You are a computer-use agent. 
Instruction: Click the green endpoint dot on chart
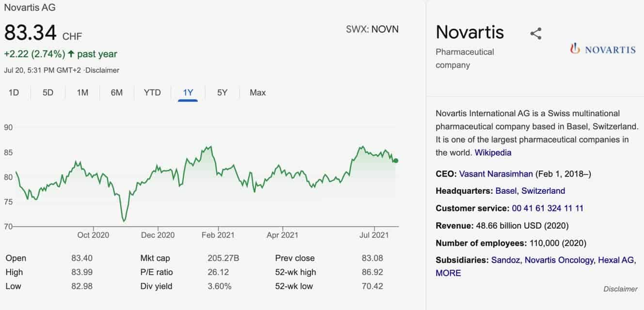pos(396,160)
